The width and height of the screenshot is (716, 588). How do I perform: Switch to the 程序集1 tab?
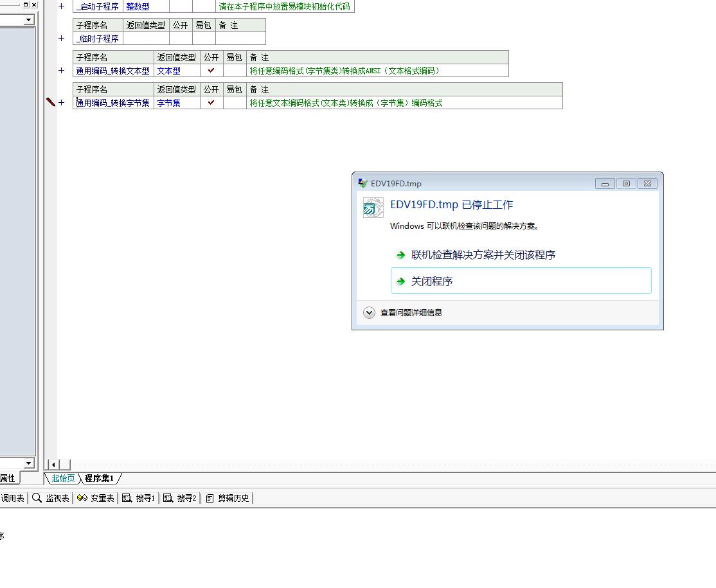[x=99, y=478]
